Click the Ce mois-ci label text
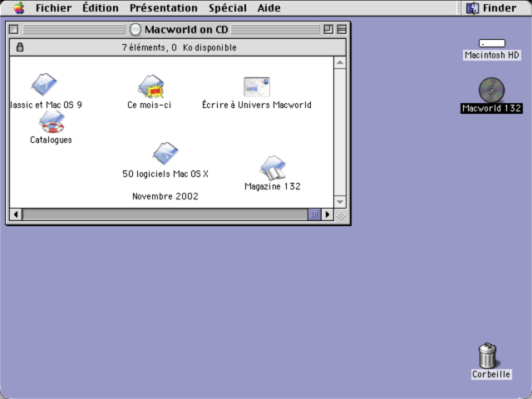Image resolution: width=532 pixels, height=399 pixels. (x=150, y=105)
